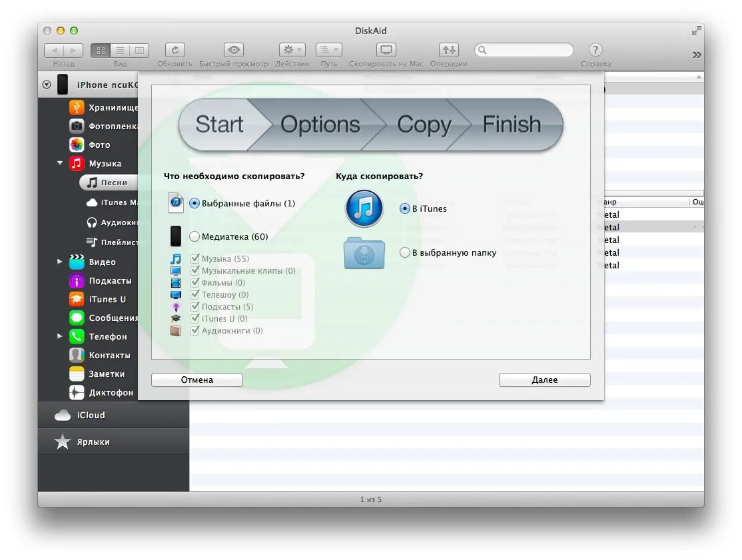Screen dimensions: 742x560
Task: Select the iPhone device icon
Action: 63,85
